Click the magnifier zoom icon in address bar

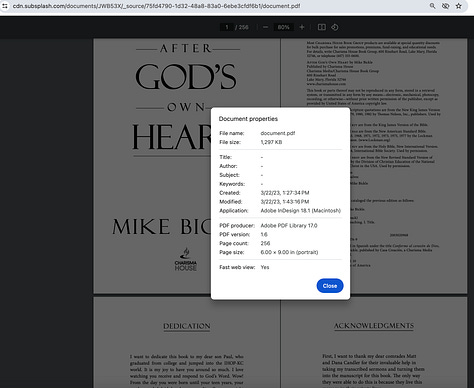pos(432,6)
